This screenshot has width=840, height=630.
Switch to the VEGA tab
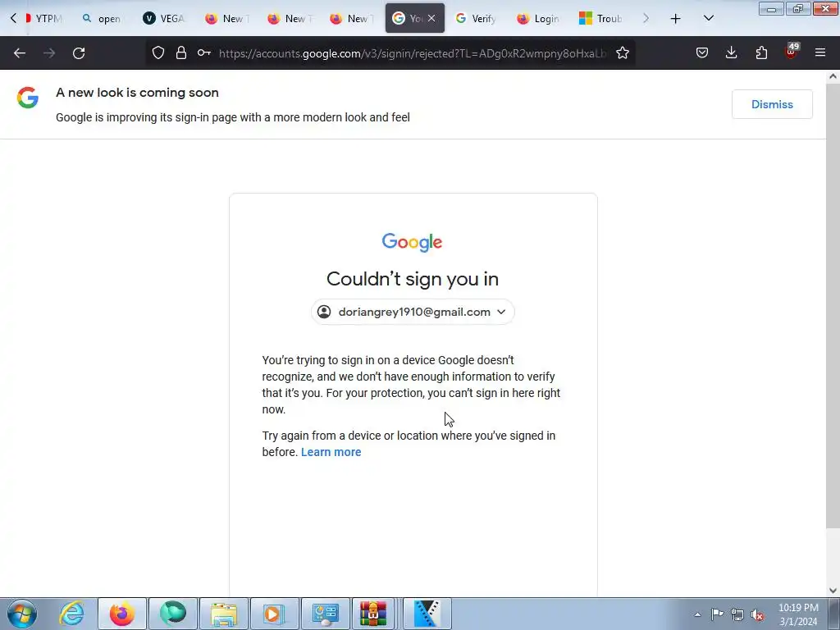164,18
